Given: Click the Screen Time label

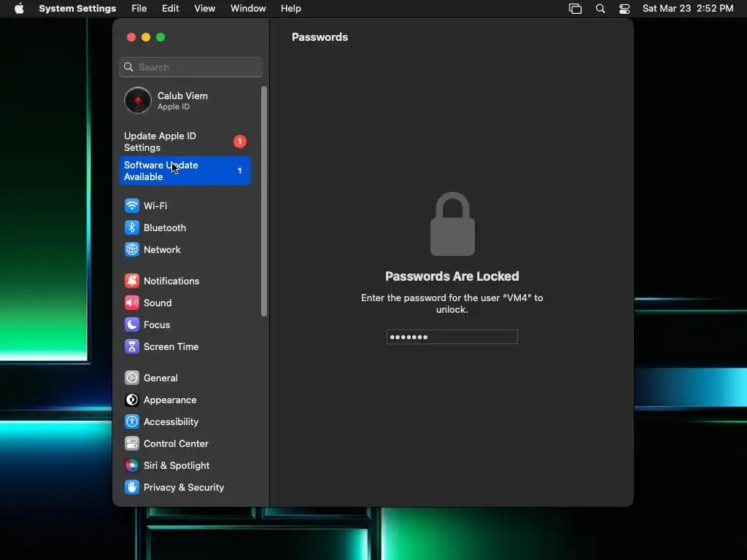Looking at the screenshot, I should tap(171, 346).
